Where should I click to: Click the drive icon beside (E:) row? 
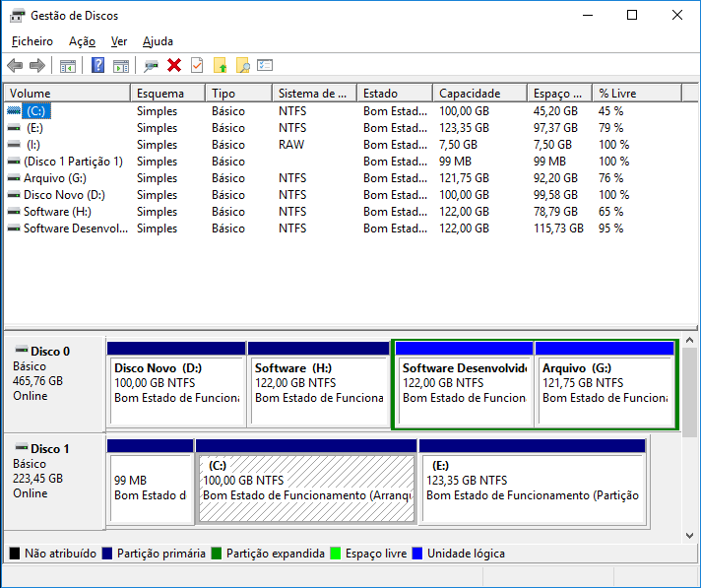coord(14,128)
